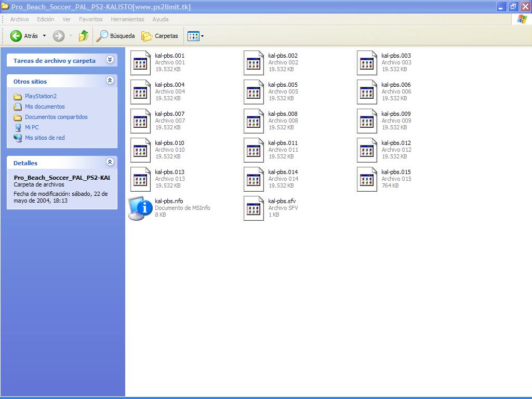Click the Documentos compartidos folder icon
The image size is (532, 399).
click(x=18, y=118)
